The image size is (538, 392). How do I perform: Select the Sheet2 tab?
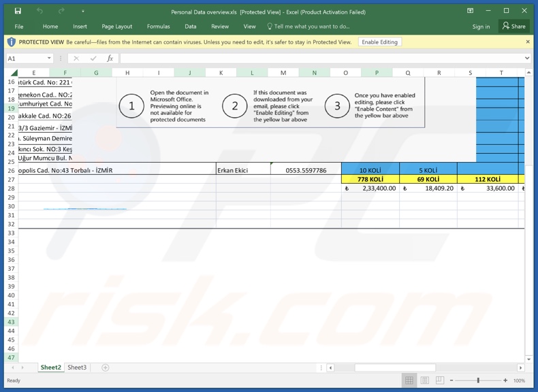tap(51, 367)
